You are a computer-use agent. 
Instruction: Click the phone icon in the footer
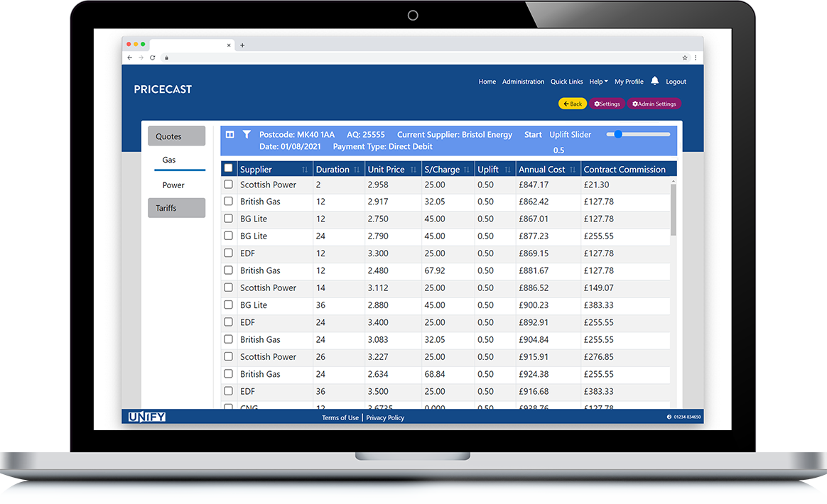(669, 417)
